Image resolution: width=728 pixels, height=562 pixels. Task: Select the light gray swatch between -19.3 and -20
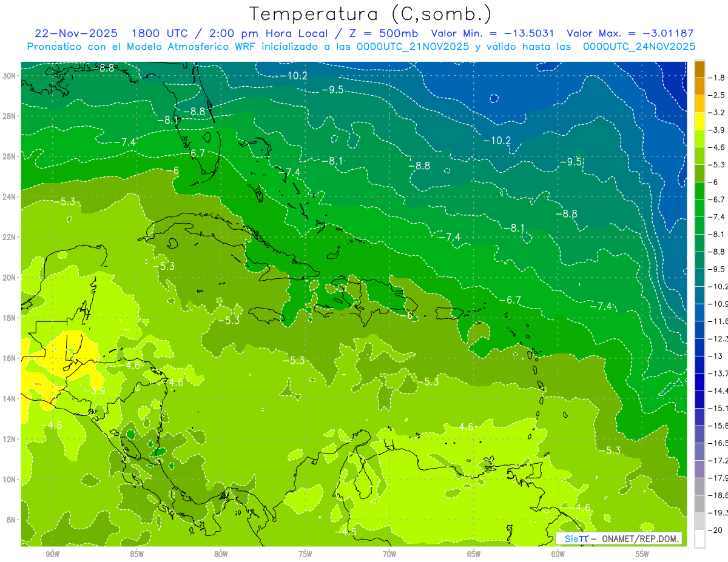pyautogui.click(x=699, y=521)
